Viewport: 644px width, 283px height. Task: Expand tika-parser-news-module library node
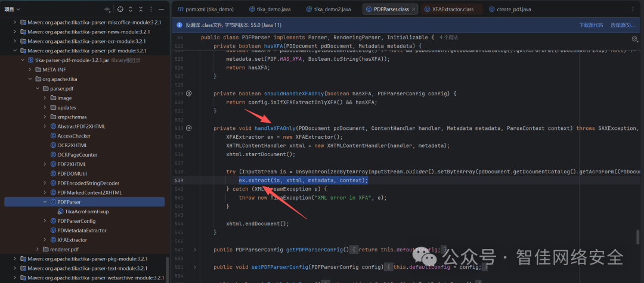pyautogui.click(x=15, y=32)
